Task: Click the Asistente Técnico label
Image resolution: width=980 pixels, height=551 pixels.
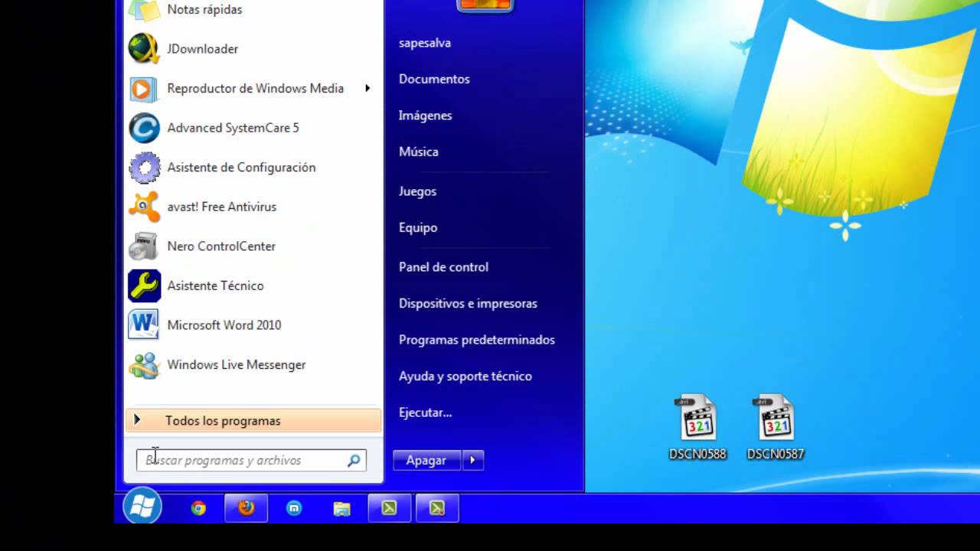Action: pos(215,285)
